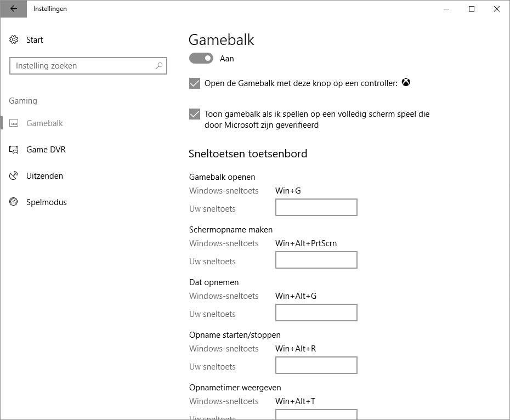Image resolution: width=510 pixels, height=420 pixels.
Task: Click the Start gear icon
Action: [14, 40]
